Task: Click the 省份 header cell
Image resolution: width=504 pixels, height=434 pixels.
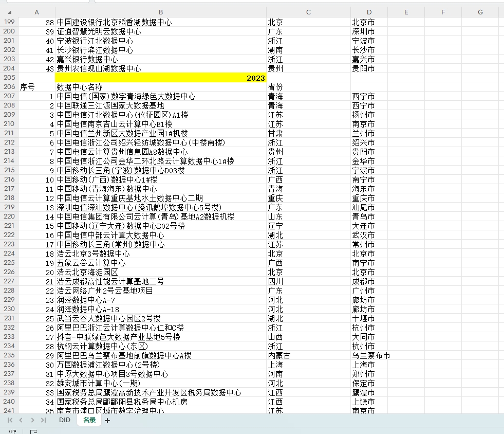Action: 308,87
